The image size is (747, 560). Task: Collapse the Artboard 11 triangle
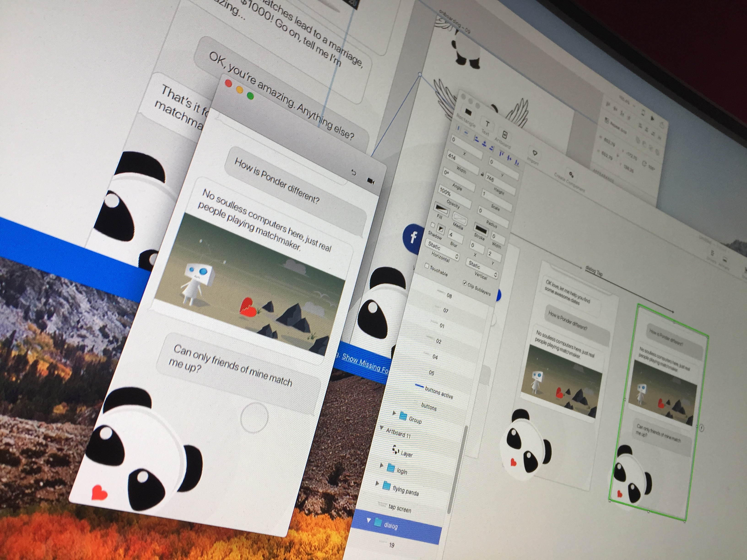[x=382, y=428]
